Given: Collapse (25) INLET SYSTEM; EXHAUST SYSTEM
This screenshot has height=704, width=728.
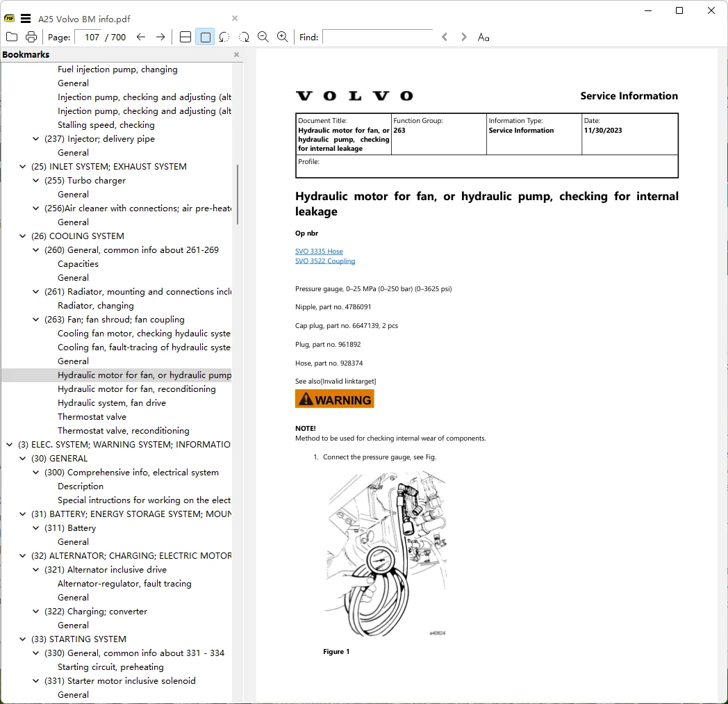Looking at the screenshot, I should (x=22, y=167).
